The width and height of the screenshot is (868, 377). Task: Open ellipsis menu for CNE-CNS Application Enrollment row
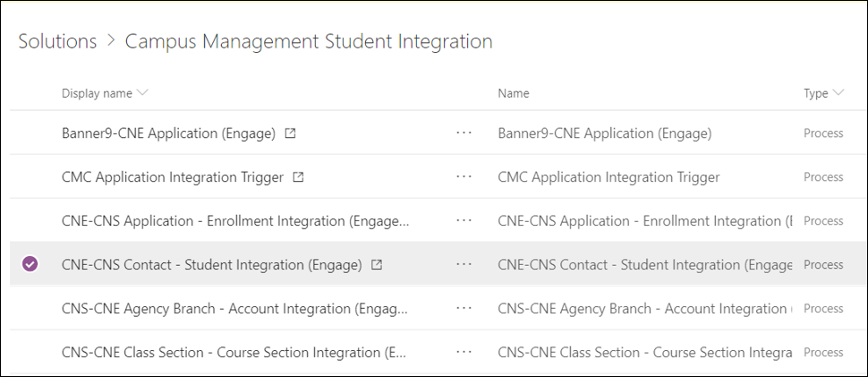coord(464,221)
